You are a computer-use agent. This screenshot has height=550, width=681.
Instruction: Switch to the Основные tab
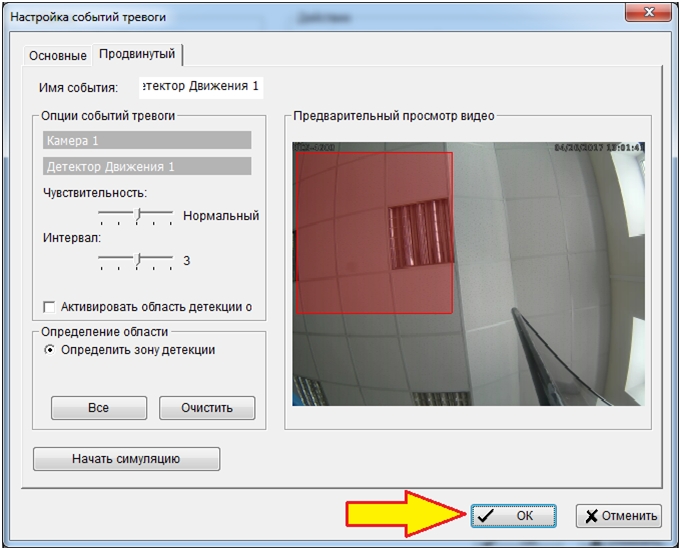pyautogui.click(x=58, y=55)
